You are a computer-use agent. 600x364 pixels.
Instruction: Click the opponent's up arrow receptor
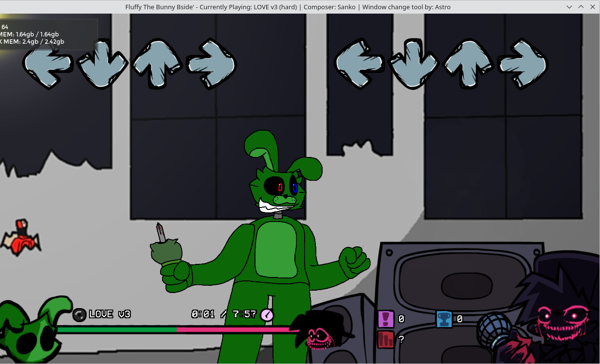point(157,64)
